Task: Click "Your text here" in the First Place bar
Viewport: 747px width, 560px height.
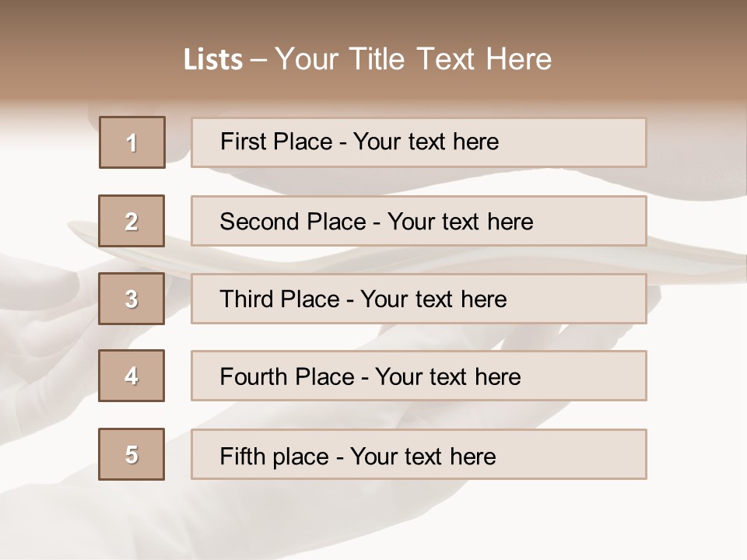Action: click(x=426, y=142)
